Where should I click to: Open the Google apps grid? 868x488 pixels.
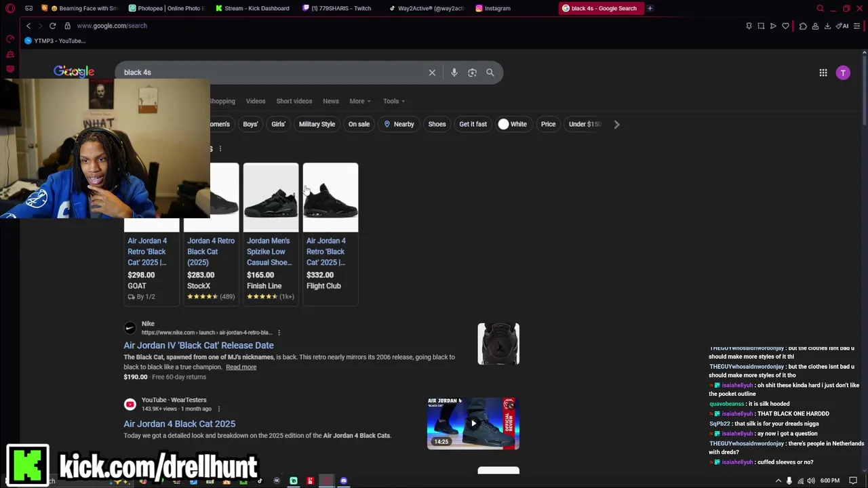click(x=823, y=73)
